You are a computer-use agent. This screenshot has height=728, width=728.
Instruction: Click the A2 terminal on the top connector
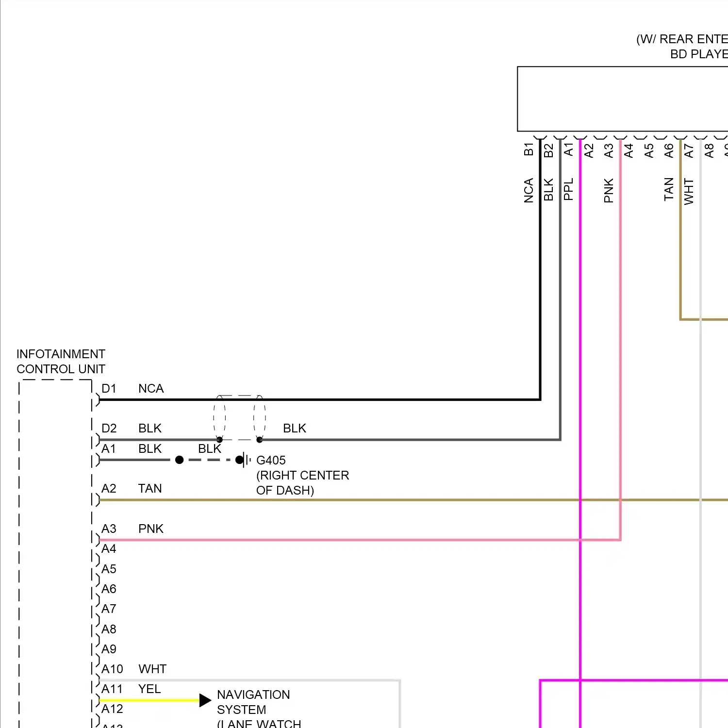(589, 150)
